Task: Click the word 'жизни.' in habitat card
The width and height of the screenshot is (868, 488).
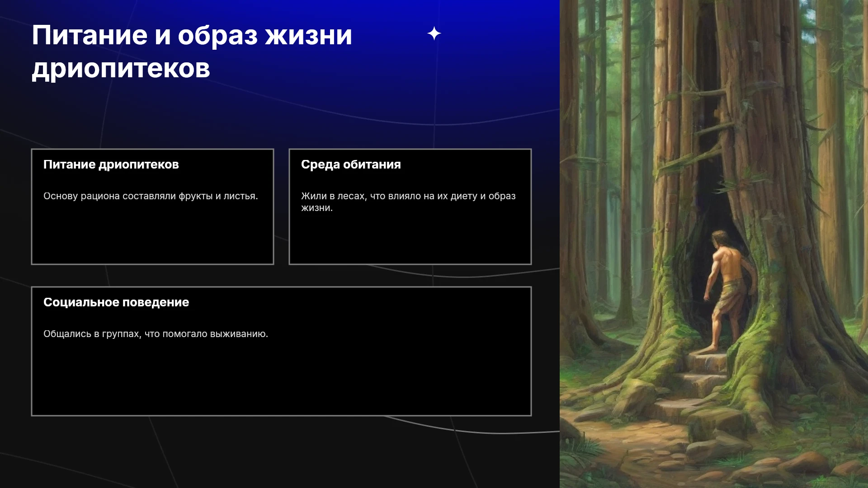Action: 317,208
